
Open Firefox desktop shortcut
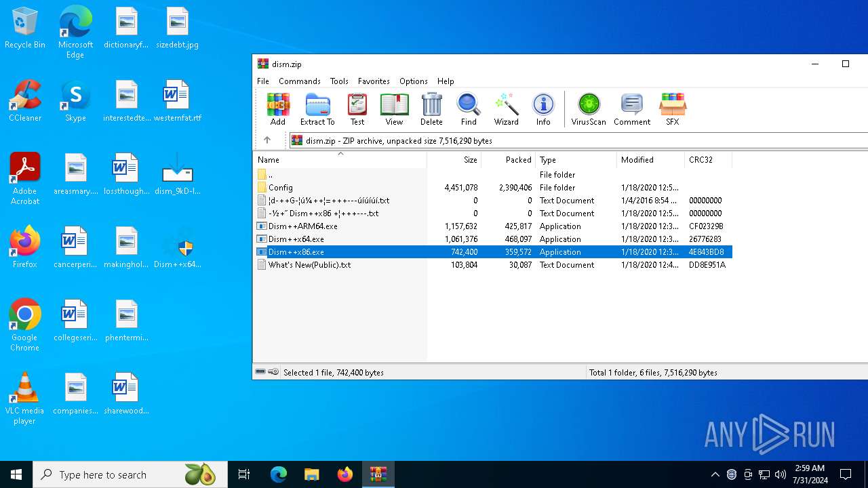tap(25, 247)
